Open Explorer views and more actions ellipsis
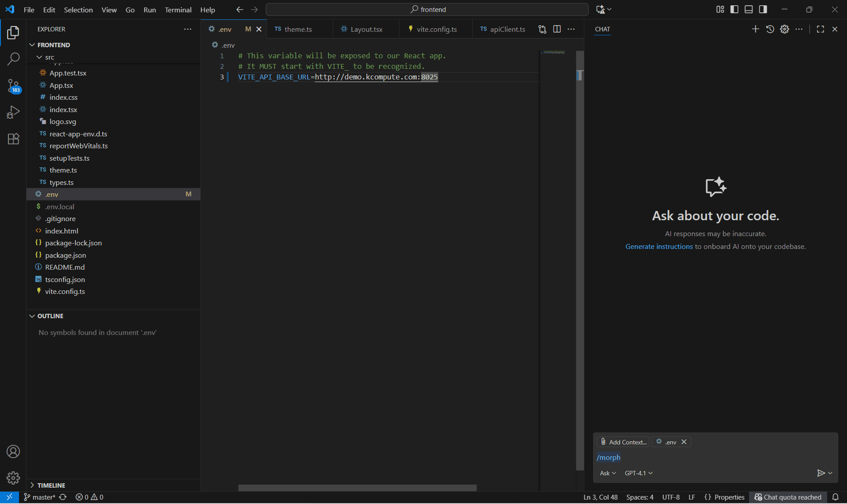 (x=188, y=29)
